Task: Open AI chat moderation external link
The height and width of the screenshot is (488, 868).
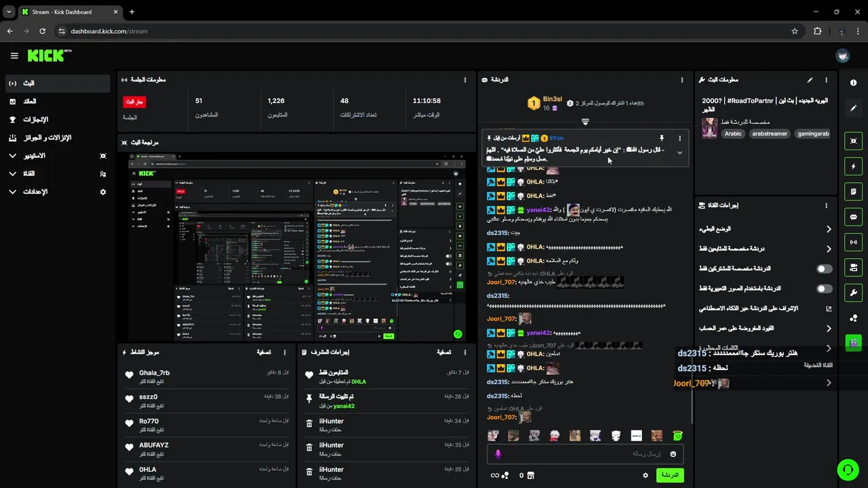Action: (828, 308)
